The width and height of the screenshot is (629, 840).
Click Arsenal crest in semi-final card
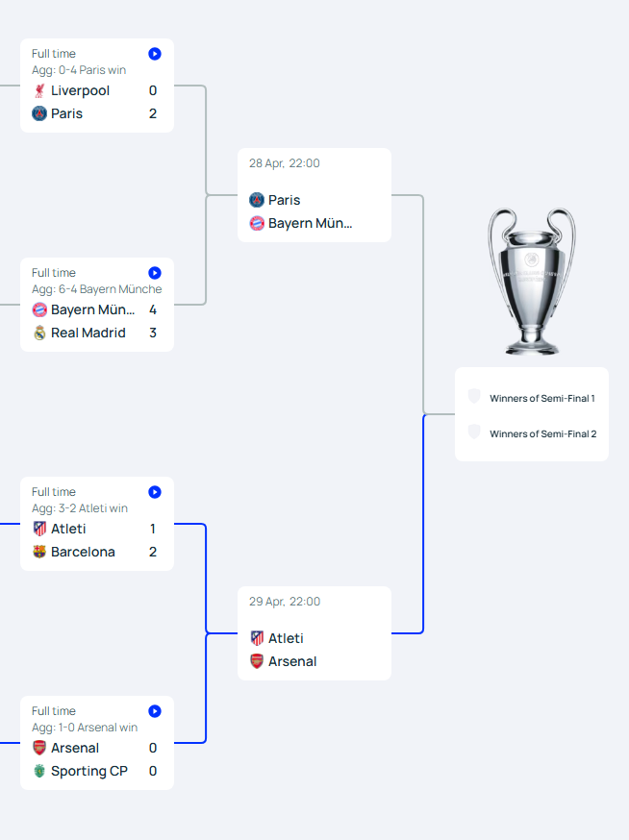(257, 661)
